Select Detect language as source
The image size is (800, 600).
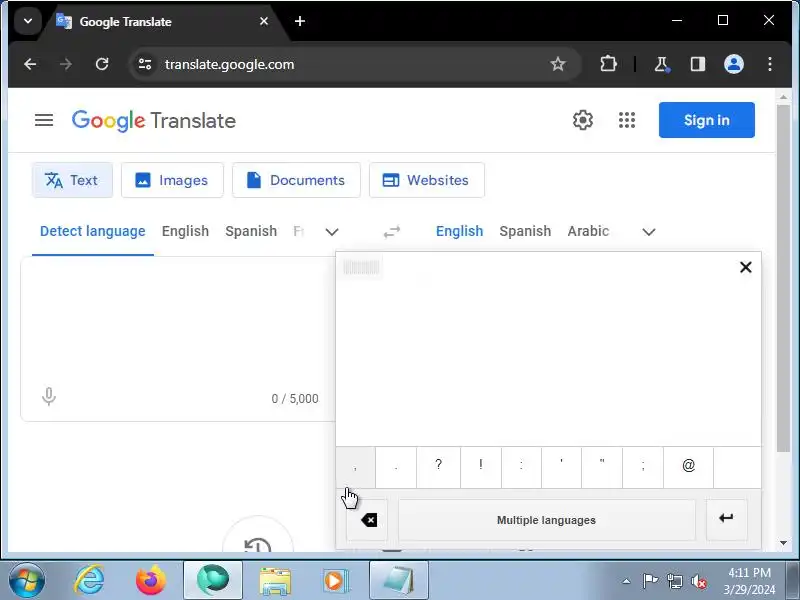click(93, 231)
